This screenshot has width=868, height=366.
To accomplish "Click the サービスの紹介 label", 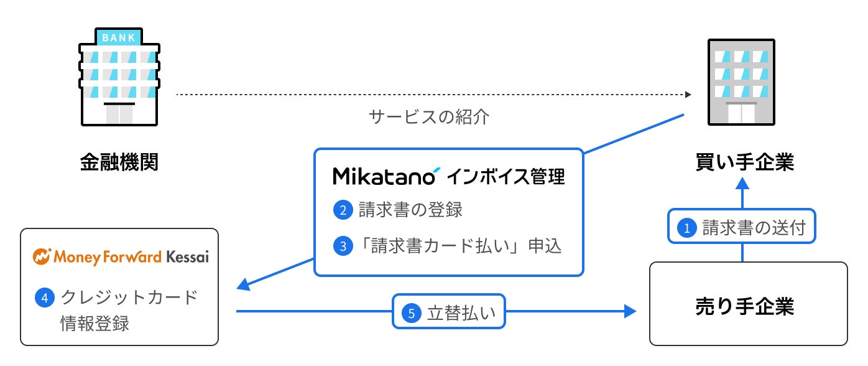I will (429, 116).
